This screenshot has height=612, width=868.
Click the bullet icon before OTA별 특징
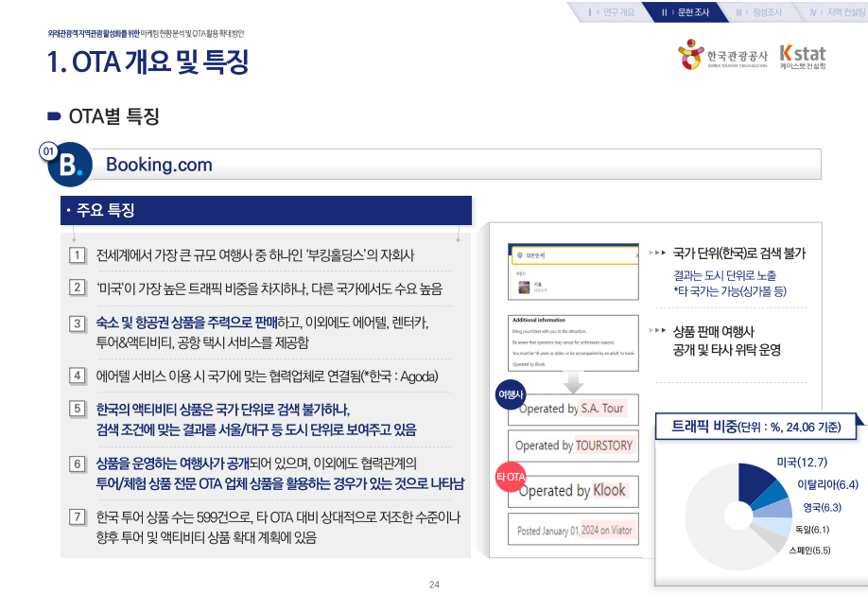54,116
